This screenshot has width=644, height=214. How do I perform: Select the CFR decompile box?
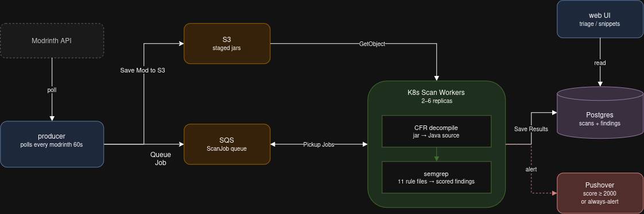pos(436,131)
